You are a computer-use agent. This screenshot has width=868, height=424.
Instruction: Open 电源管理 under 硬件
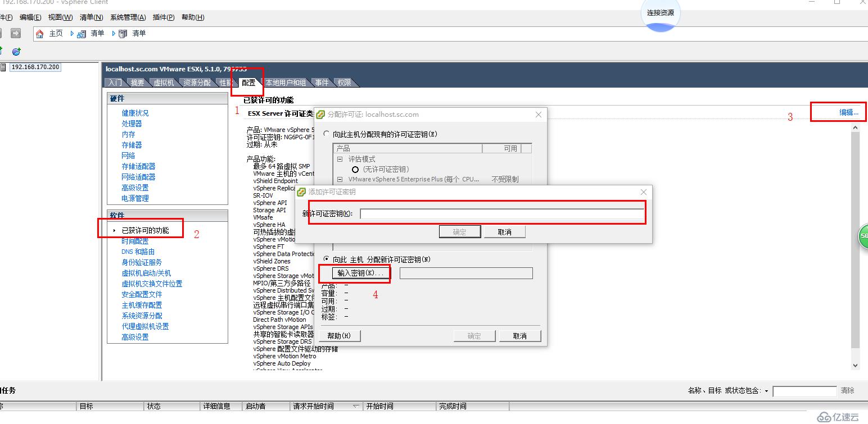coord(135,198)
